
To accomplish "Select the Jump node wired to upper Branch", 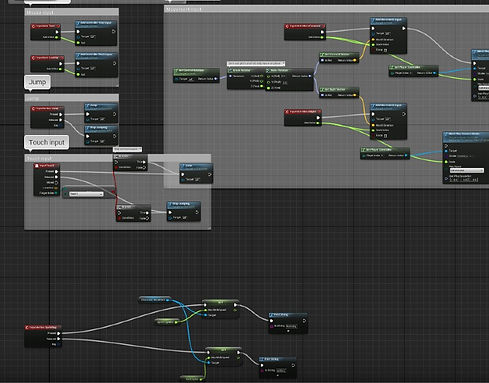I will pos(196,173).
